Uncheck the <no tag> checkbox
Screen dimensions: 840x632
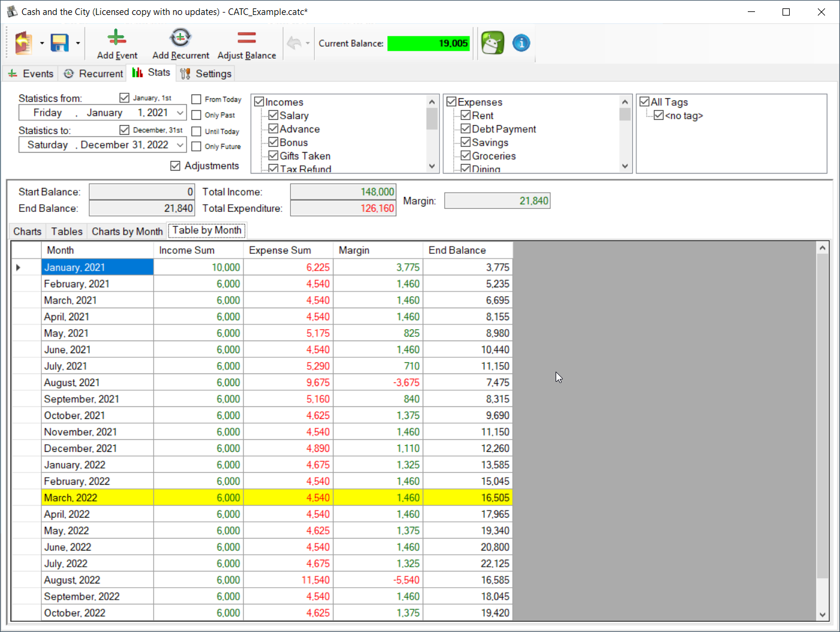point(659,115)
